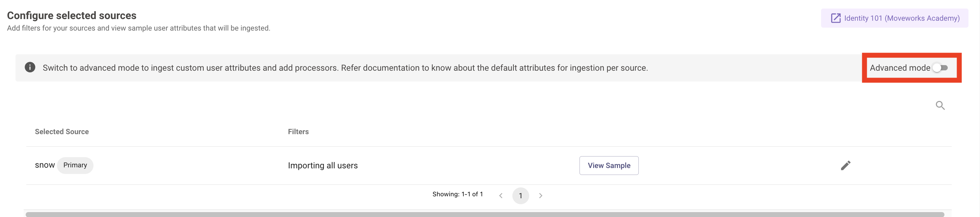Click the Filters column header
The height and width of the screenshot is (217, 980).
298,132
